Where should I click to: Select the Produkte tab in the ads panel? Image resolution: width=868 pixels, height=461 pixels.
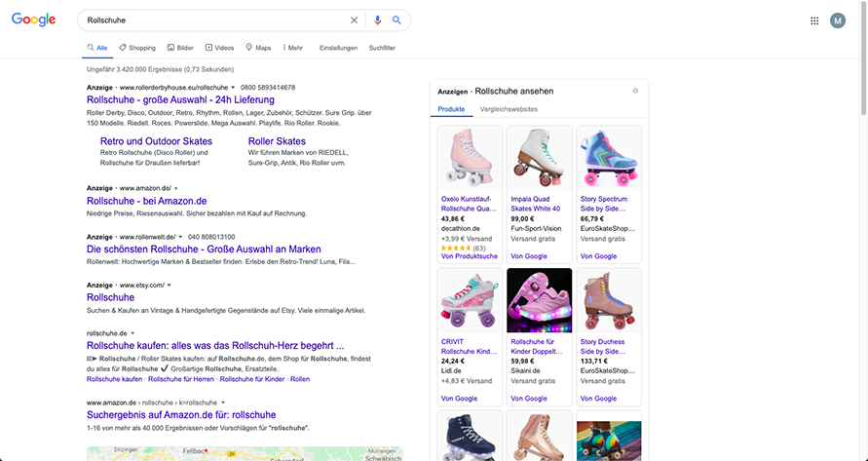point(451,109)
